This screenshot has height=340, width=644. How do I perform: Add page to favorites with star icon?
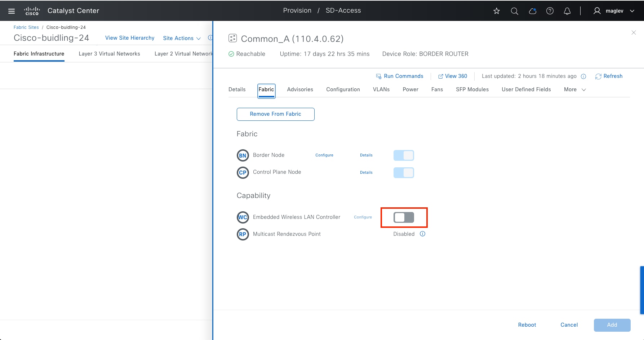coord(497,11)
